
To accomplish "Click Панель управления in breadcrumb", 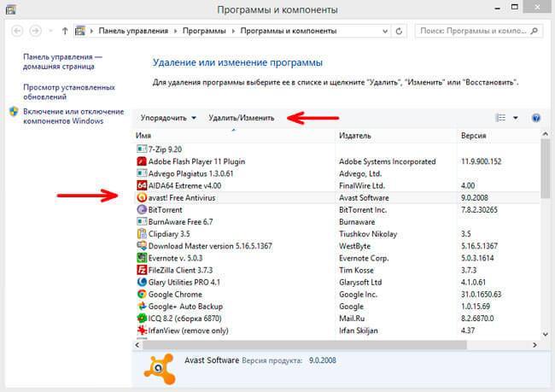I will [133, 31].
